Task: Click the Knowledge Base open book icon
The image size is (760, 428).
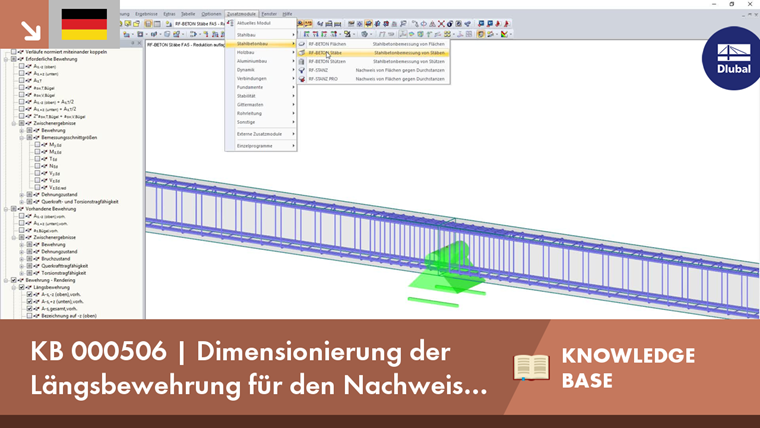Action: (532, 367)
